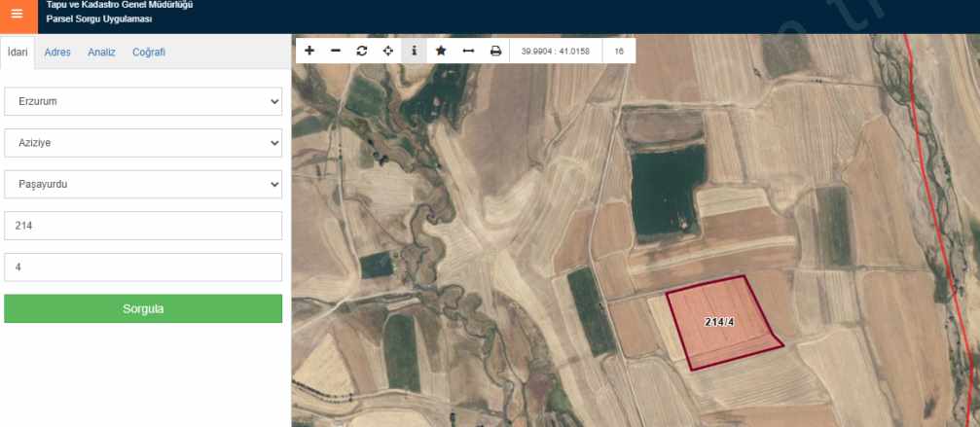Print the map using the printer icon

point(495,51)
